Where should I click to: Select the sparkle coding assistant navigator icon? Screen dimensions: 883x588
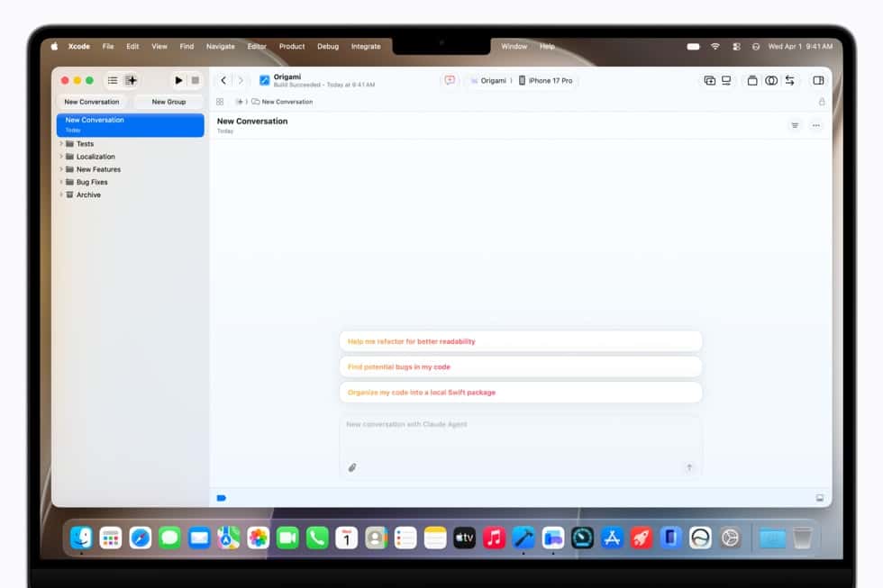coord(131,80)
